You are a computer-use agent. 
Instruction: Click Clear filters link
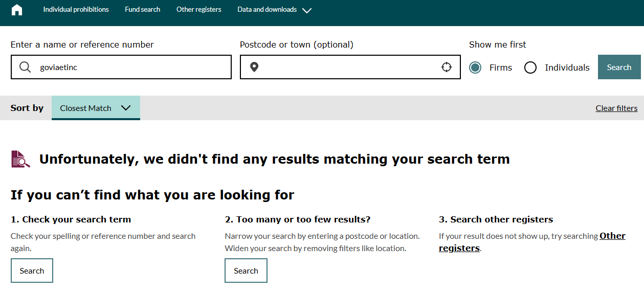click(616, 108)
